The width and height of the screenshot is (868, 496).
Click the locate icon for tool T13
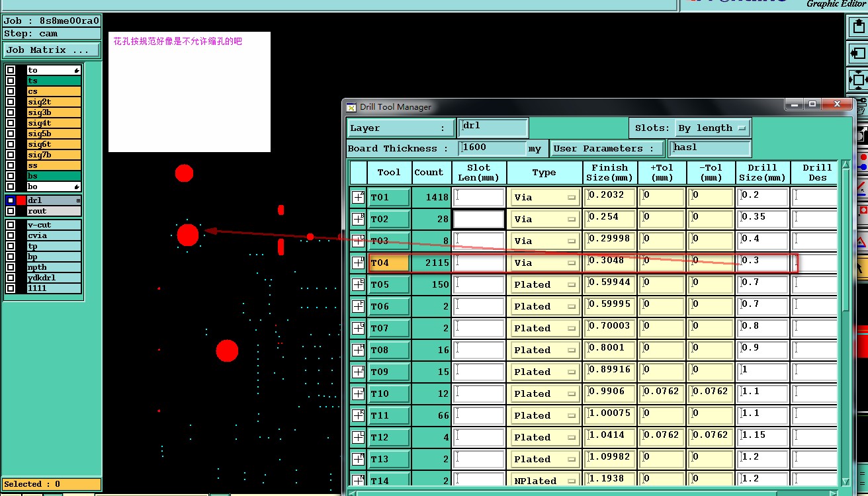[358, 459]
